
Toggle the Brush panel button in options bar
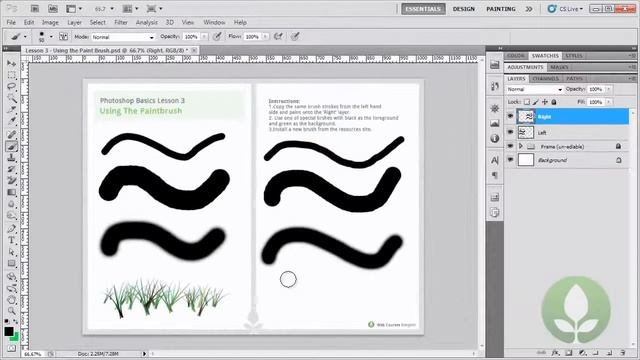(x=63, y=37)
